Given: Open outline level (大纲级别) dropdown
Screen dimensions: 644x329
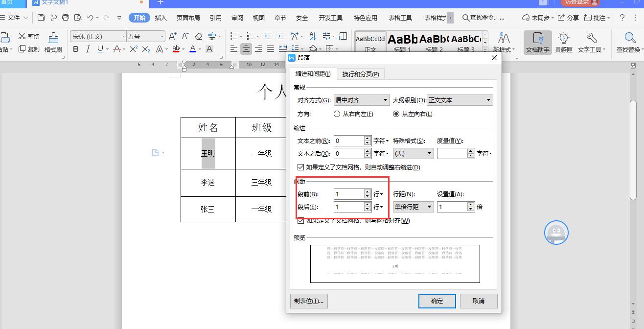Looking at the screenshot, I should [x=460, y=100].
